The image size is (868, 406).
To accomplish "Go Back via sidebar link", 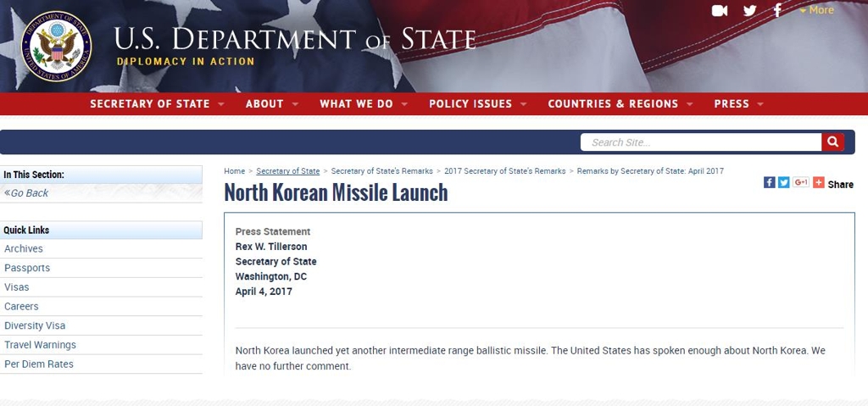I will (26, 192).
